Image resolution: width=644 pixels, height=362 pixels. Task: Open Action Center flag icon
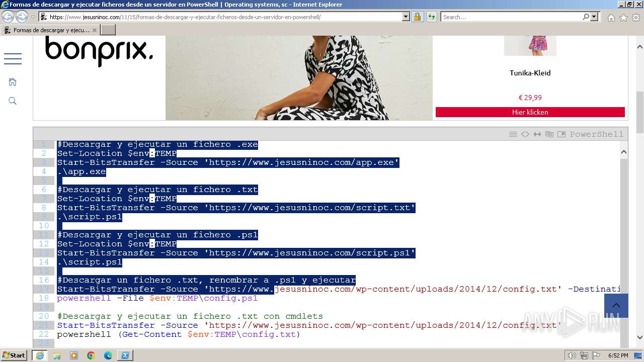(x=596, y=355)
